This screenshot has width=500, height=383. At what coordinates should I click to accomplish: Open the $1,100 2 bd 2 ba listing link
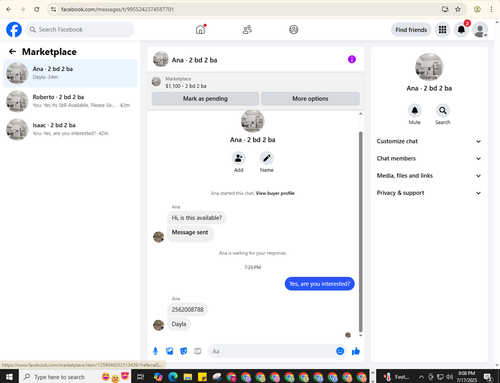186,86
